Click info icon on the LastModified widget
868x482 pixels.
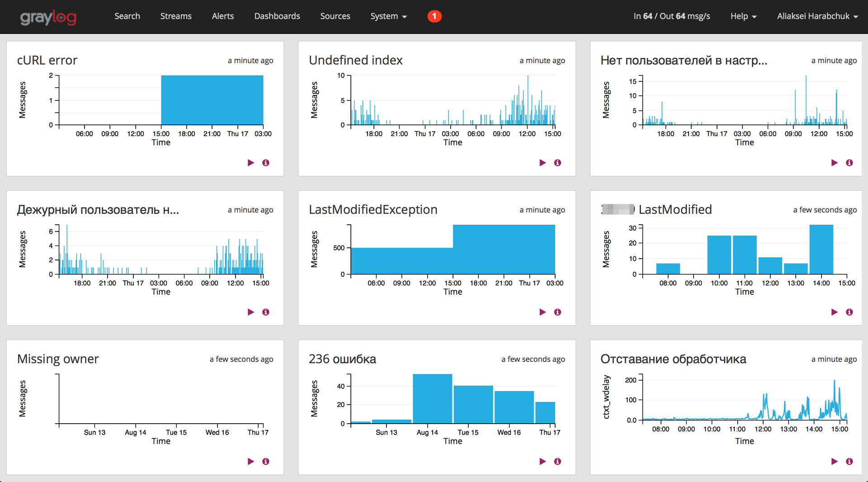click(849, 312)
